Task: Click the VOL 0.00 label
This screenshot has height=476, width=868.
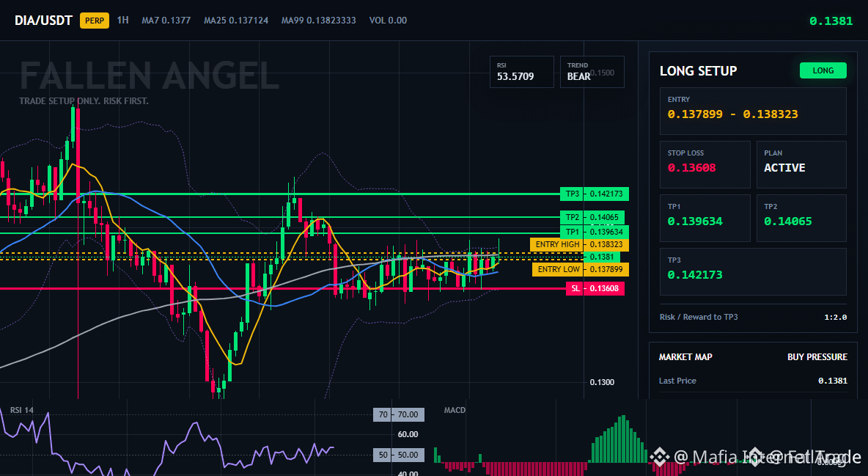Action: tap(388, 21)
